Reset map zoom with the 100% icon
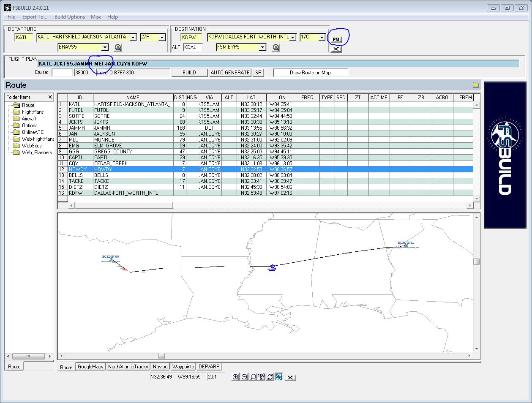Screen dimensions: 532x403 (x=261, y=377)
